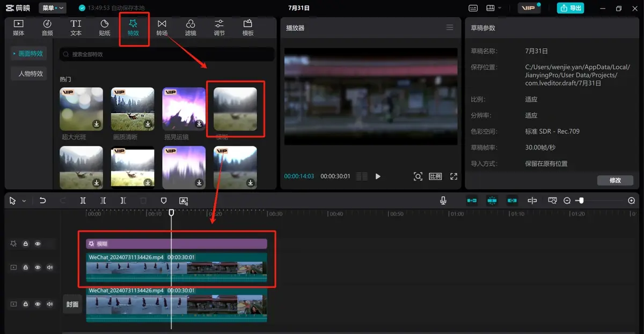Image resolution: width=644 pixels, height=334 pixels.
Task: Toggle preview axis
Action: tap(532, 200)
